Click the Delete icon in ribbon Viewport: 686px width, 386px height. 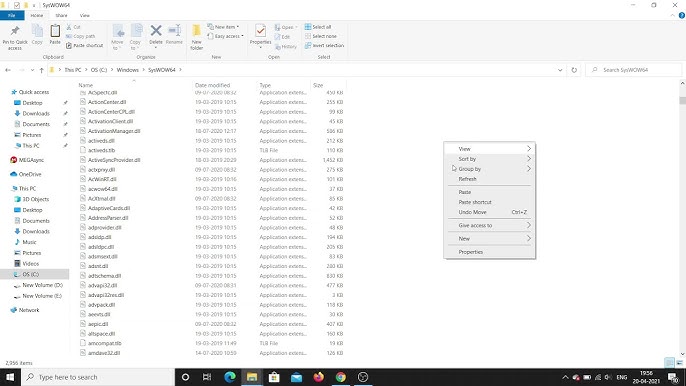(156, 34)
